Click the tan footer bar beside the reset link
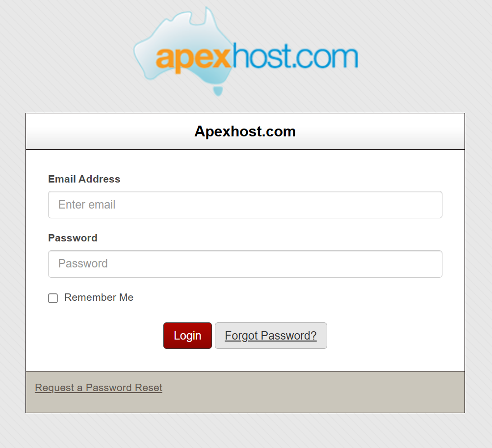This screenshot has height=448, width=492. tap(313, 392)
